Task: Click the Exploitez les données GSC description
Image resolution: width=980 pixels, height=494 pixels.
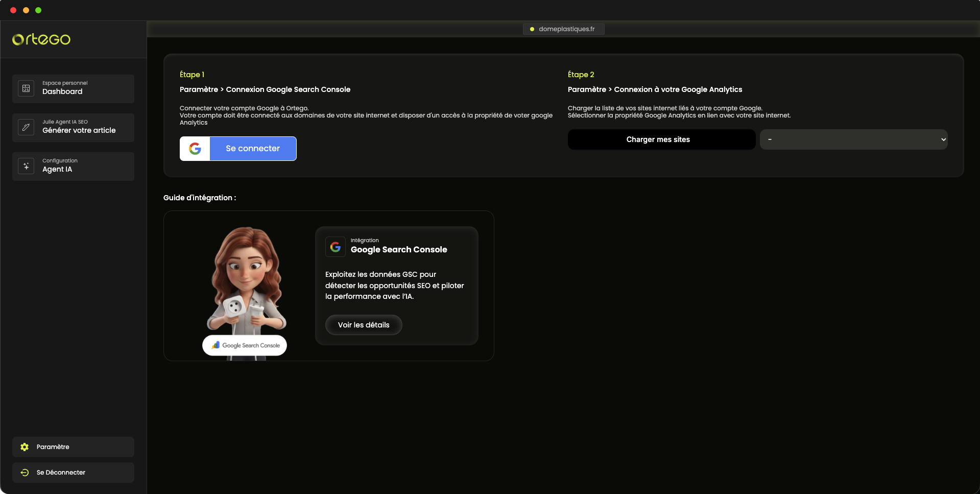Action: [x=395, y=286]
